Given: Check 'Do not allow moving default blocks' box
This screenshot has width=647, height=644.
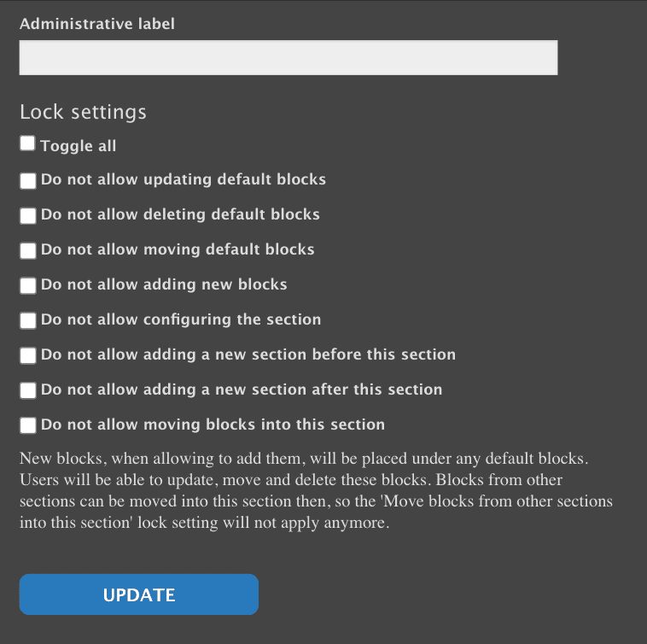Looking at the screenshot, I should pos(28,250).
